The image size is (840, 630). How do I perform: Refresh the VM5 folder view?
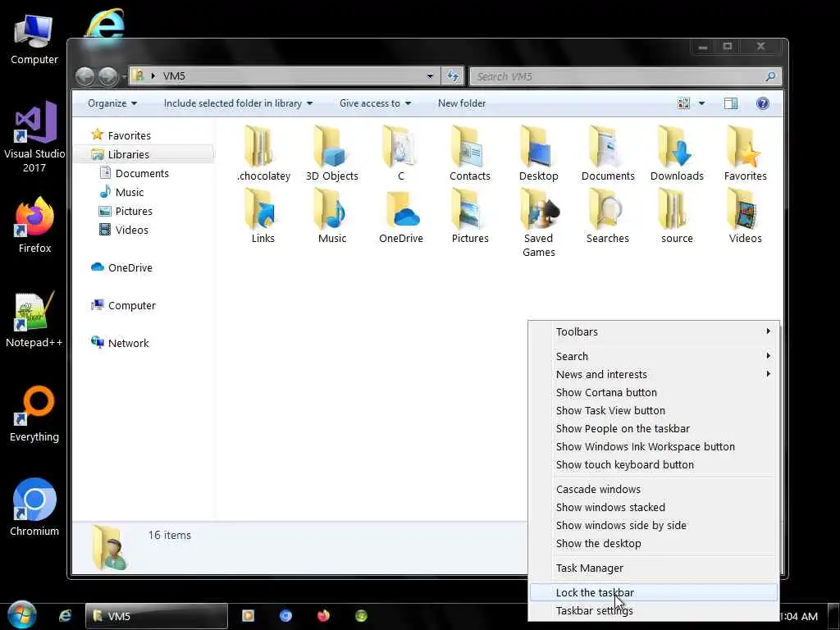pos(453,76)
